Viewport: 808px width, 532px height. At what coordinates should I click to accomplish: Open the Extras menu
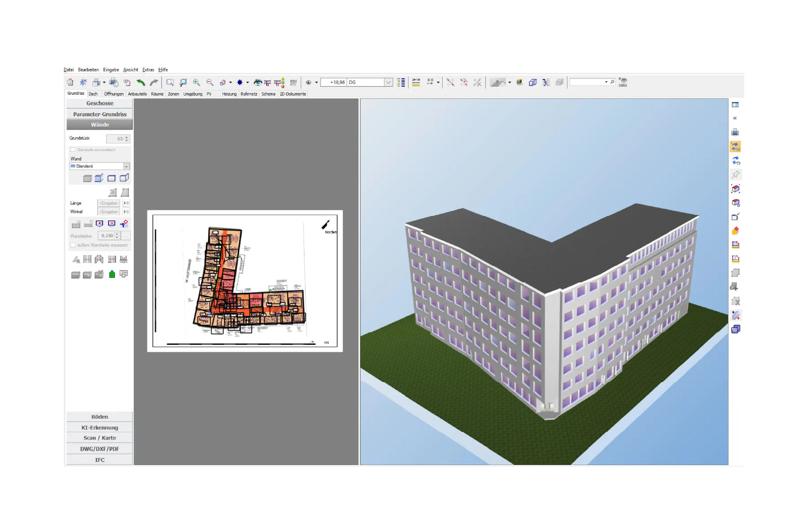coord(148,70)
